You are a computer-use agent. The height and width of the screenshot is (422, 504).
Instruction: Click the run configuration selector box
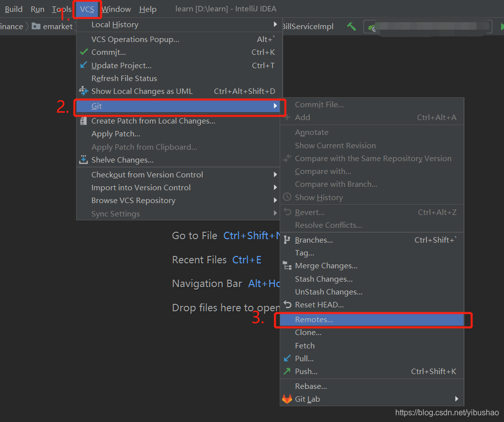(x=428, y=27)
